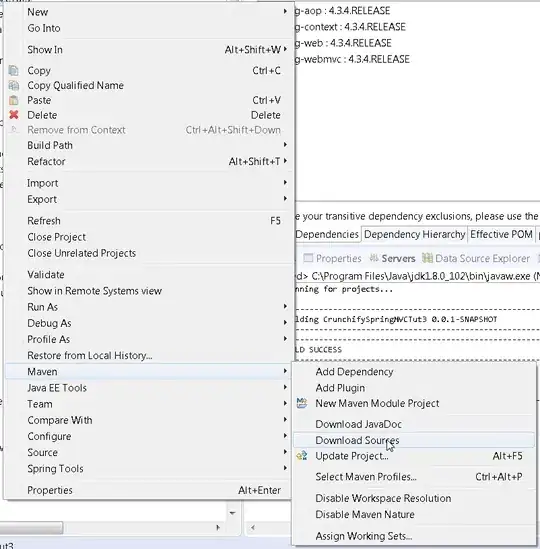Expand the Debug As submenu arrow
540x549 pixels.
[285, 322]
